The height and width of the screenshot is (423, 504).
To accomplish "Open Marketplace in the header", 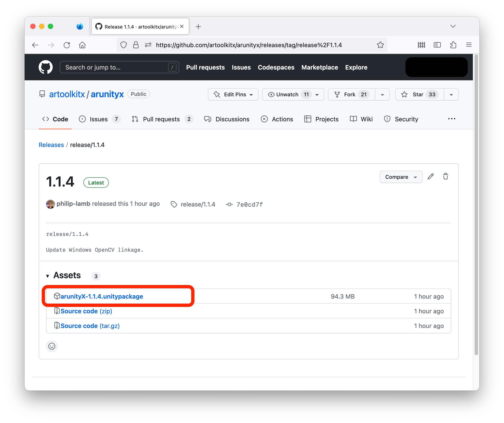I will tap(320, 67).
